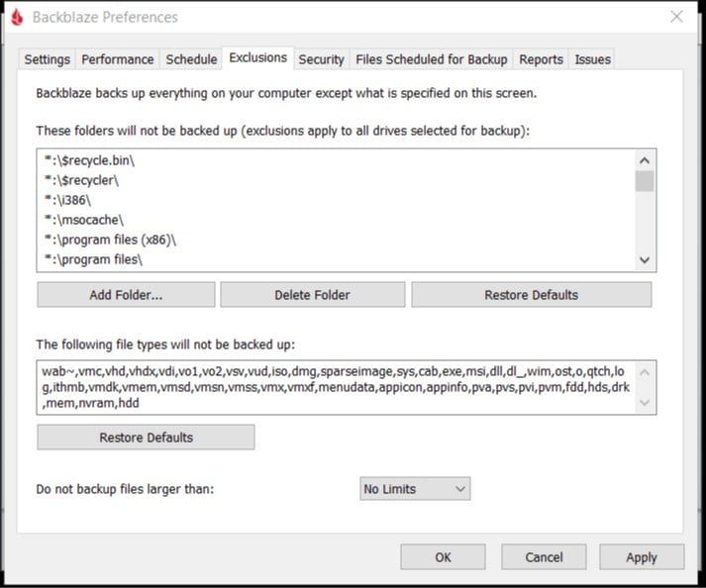This screenshot has width=706, height=588.
Task: Switch to the Reports tab
Action: (541, 59)
